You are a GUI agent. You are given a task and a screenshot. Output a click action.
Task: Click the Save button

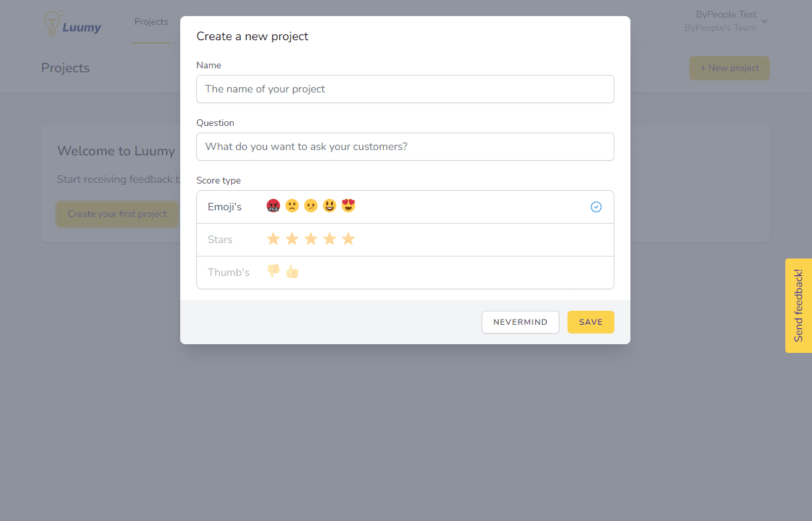pyautogui.click(x=590, y=322)
